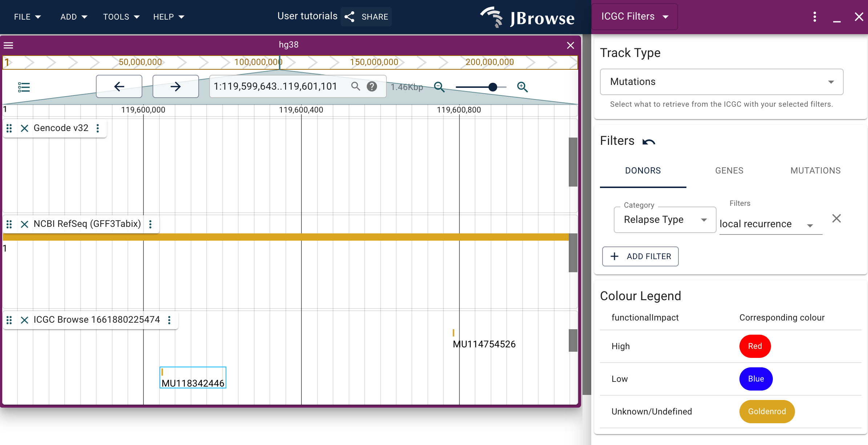Remove the Relapse Type filter row
Screen dimensions: 868x445
point(836,219)
